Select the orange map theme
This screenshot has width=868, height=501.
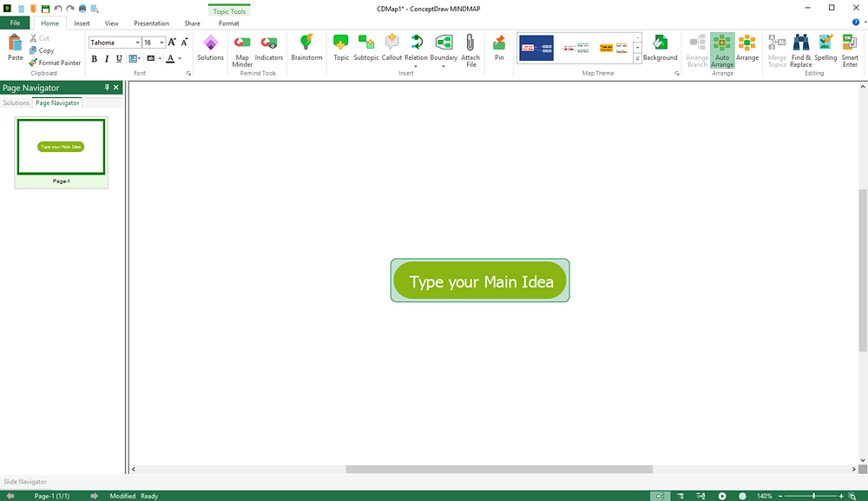(x=614, y=48)
